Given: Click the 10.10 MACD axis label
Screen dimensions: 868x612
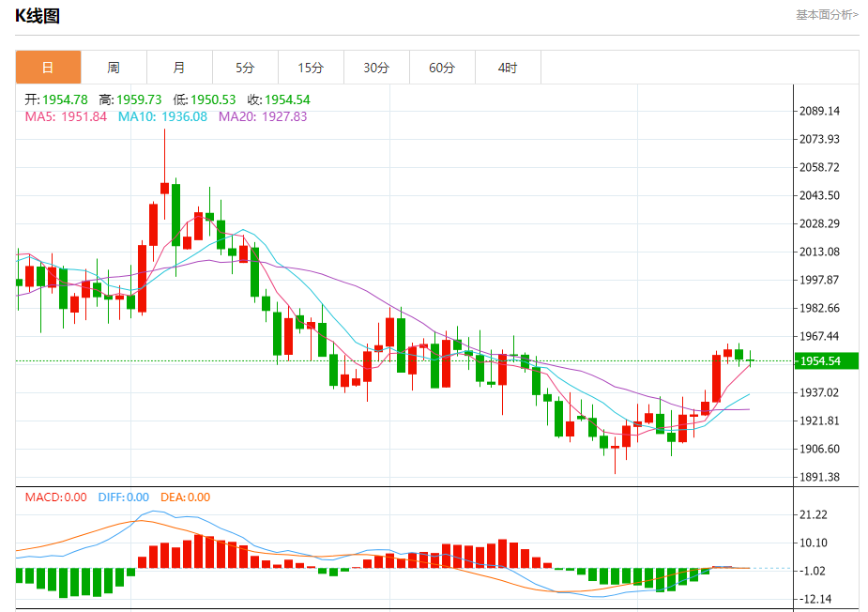Looking at the screenshot, I should click(x=814, y=543).
